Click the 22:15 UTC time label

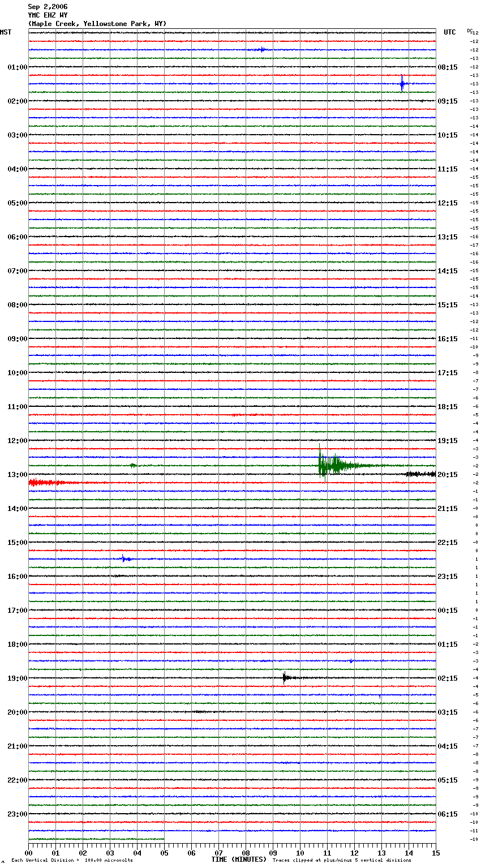pyautogui.click(x=448, y=543)
